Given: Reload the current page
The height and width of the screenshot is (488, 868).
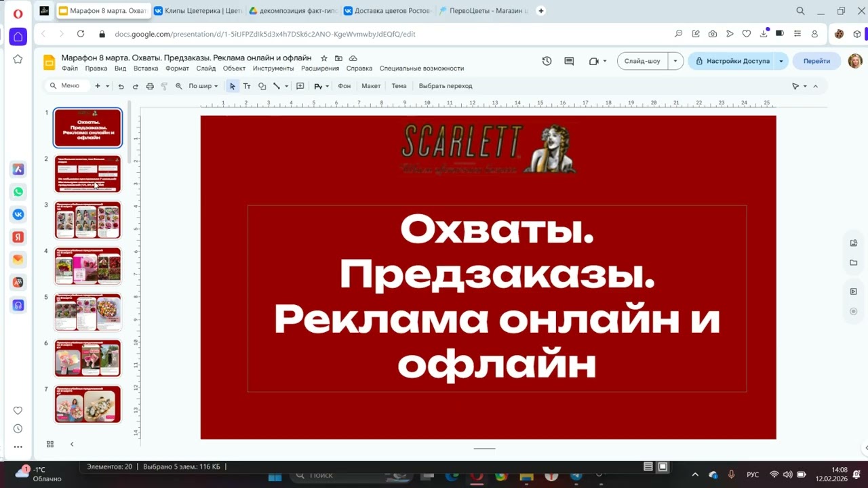Looking at the screenshot, I should (x=81, y=34).
